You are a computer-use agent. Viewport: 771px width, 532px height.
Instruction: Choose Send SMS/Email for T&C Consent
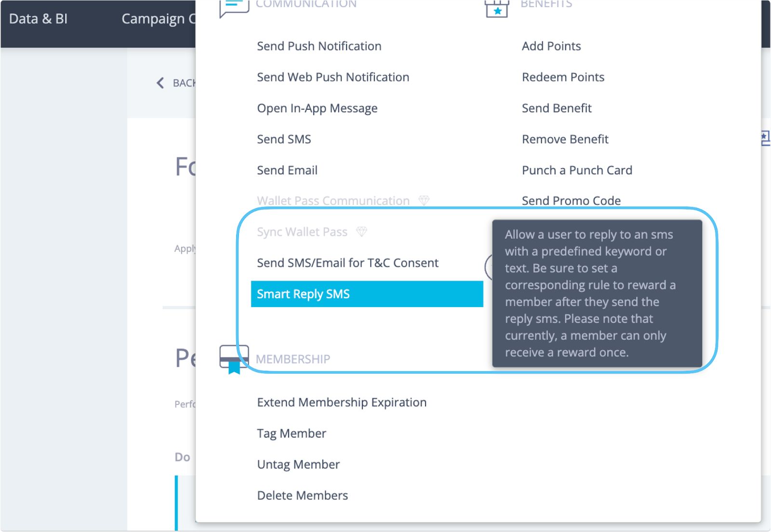(347, 263)
